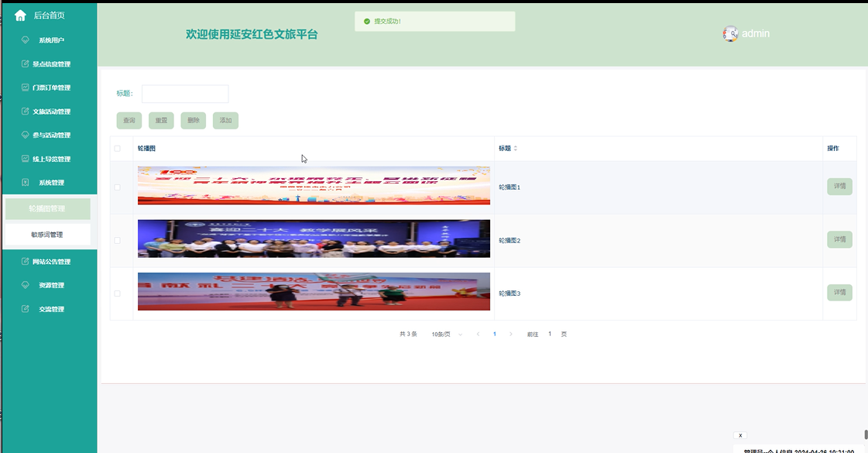Click the icon beside 参与活动管理
The image size is (868, 453).
pos(25,135)
